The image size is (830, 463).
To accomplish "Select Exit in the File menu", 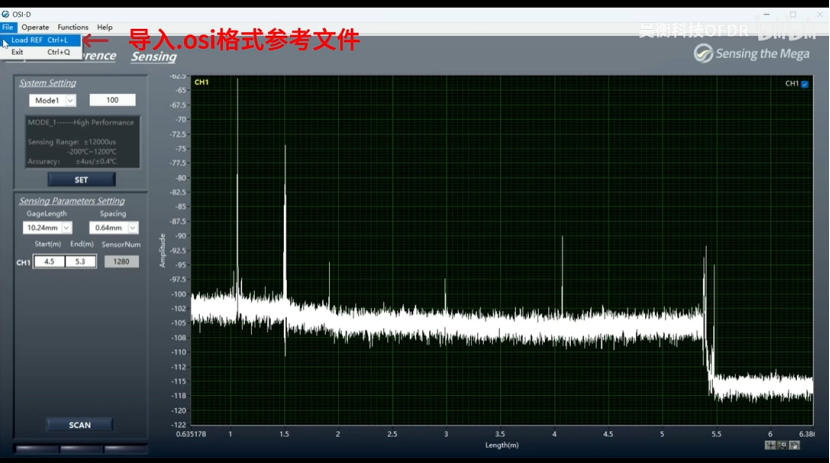I will pos(18,52).
